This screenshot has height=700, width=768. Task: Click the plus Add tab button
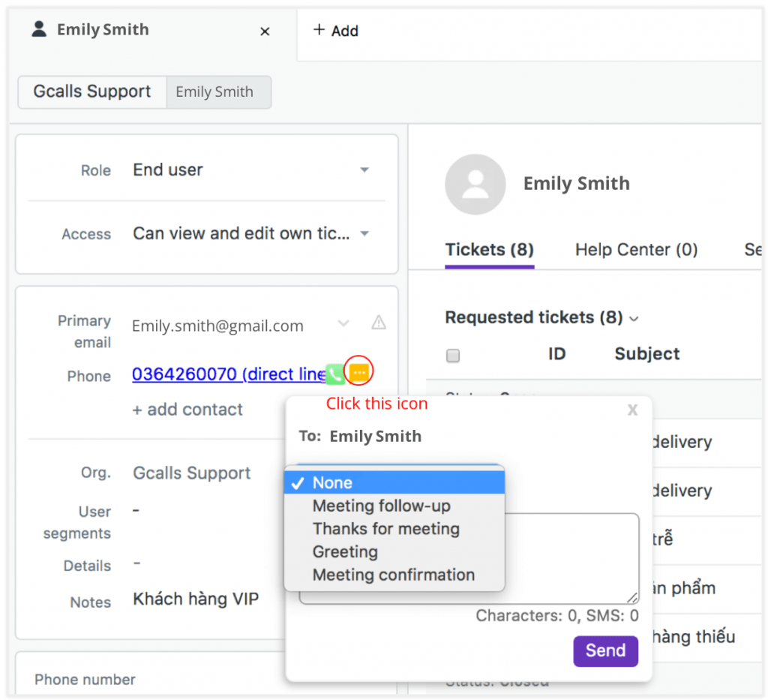pyautogui.click(x=336, y=30)
